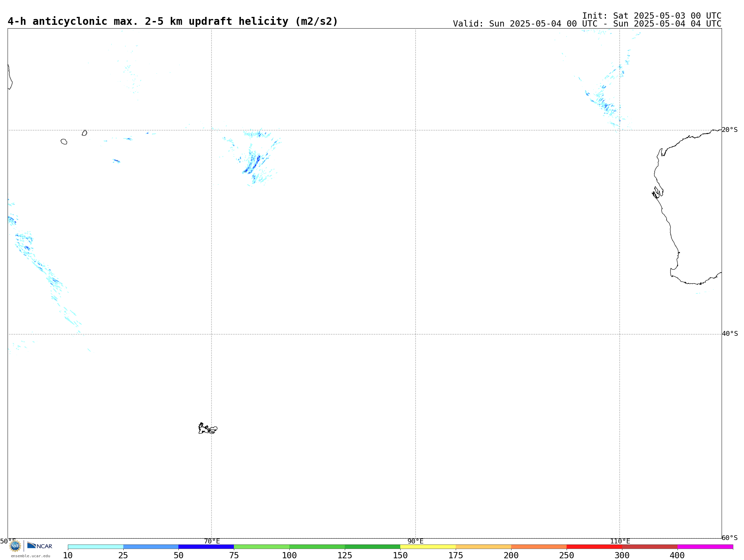Select the 150-175 yellow colorbar segment
Screen dimensions: 744x560
coord(428,547)
